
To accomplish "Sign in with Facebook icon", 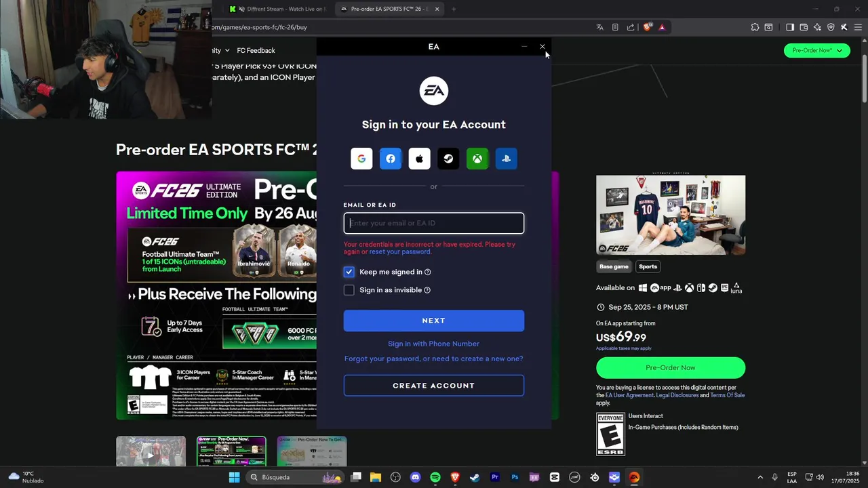I will point(391,159).
